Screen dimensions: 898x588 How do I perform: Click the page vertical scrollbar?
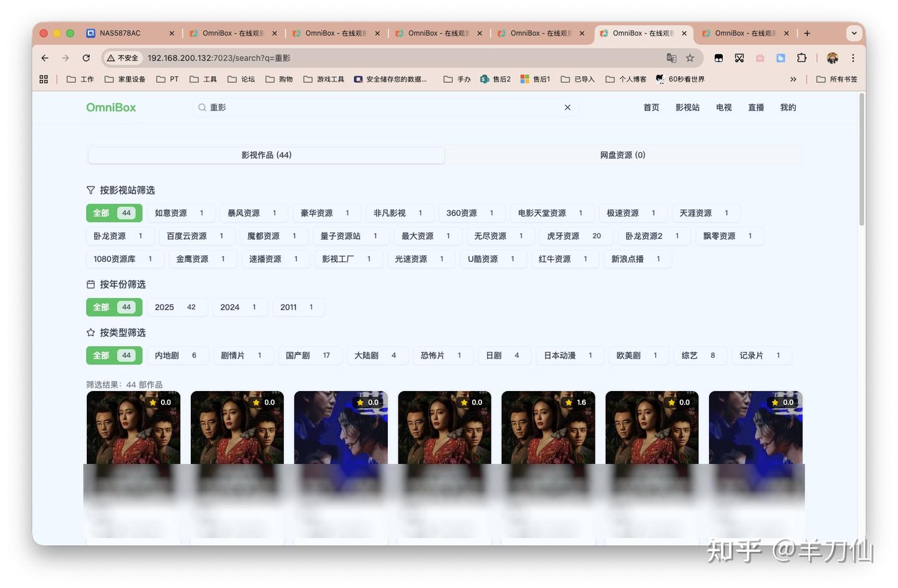[862, 160]
